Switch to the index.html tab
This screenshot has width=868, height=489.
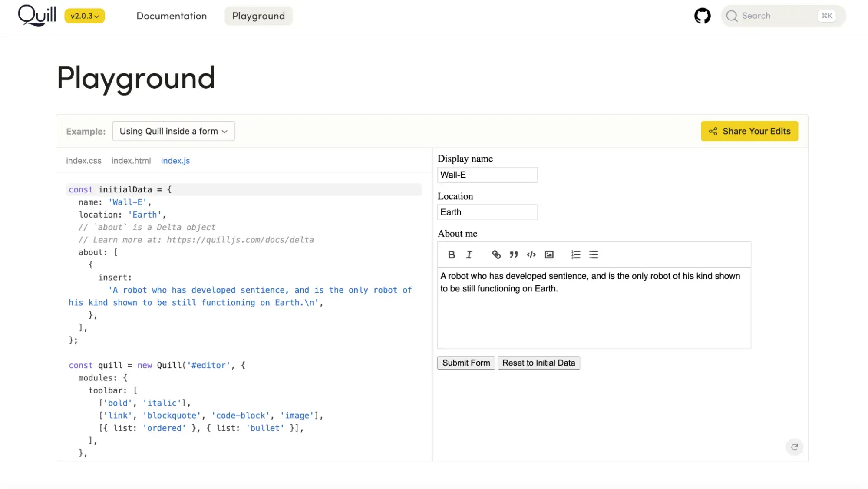click(131, 161)
